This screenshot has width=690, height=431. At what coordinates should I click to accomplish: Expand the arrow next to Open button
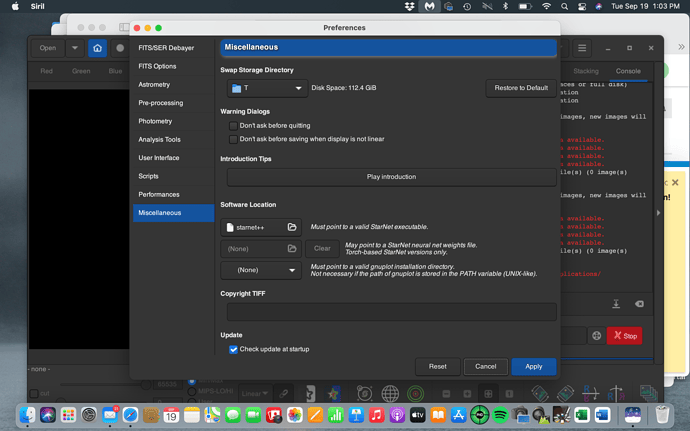pyautogui.click(x=74, y=48)
